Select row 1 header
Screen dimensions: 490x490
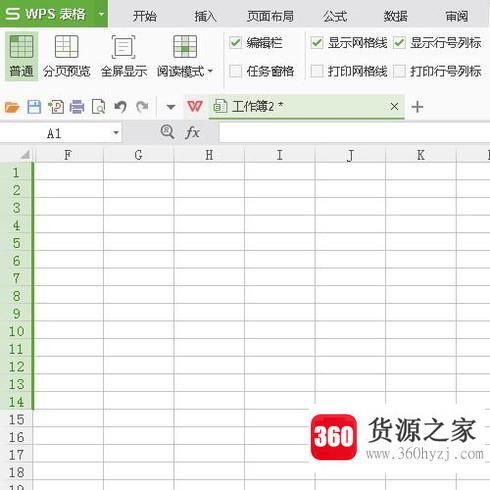click(16, 172)
